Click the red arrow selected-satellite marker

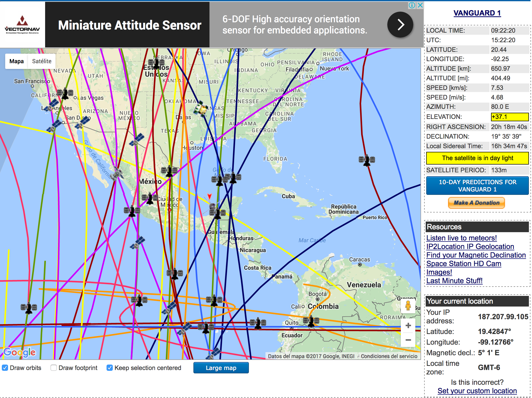209,196
